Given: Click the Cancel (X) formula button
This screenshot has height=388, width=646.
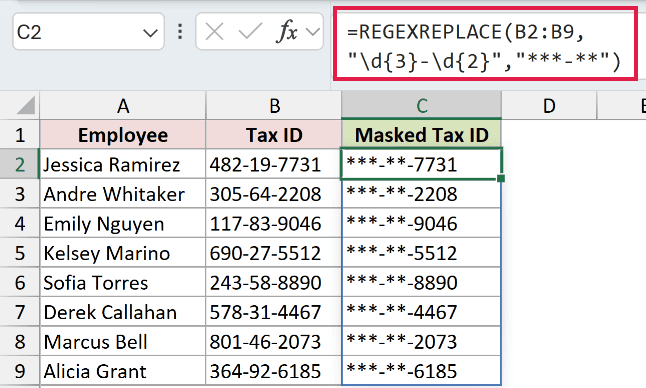Looking at the screenshot, I should point(214,32).
